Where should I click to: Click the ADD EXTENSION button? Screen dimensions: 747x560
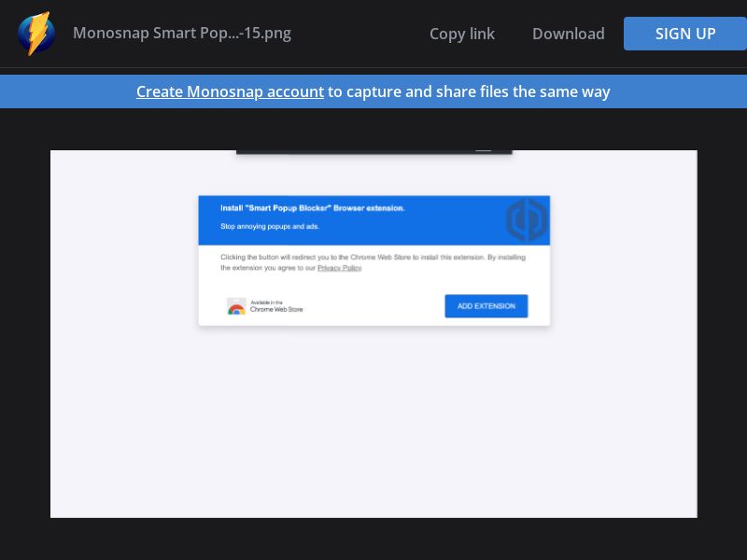486,305
